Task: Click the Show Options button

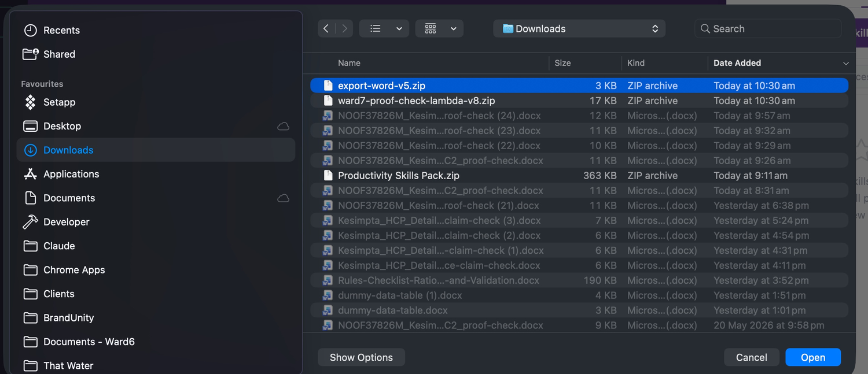Action: 361,357
